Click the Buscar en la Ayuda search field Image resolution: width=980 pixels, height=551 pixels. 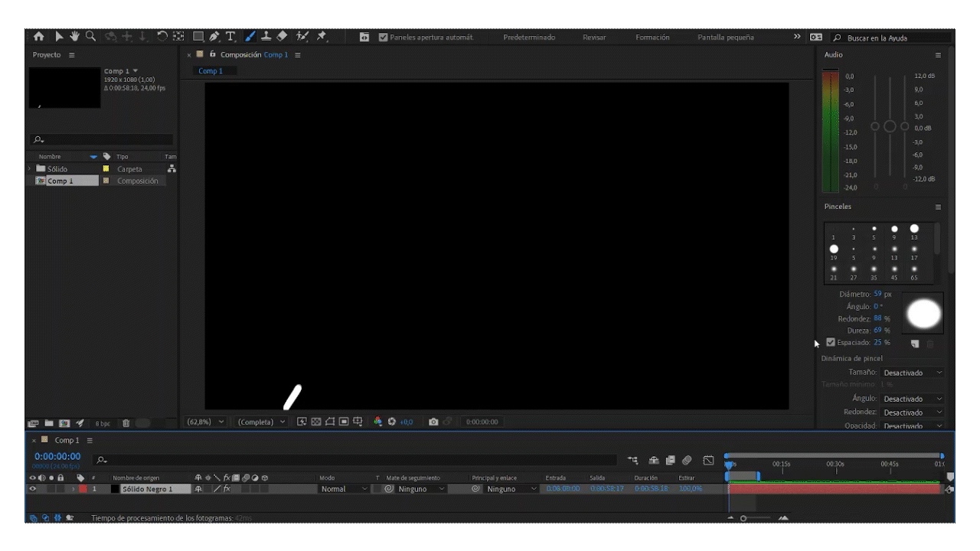[x=893, y=37]
